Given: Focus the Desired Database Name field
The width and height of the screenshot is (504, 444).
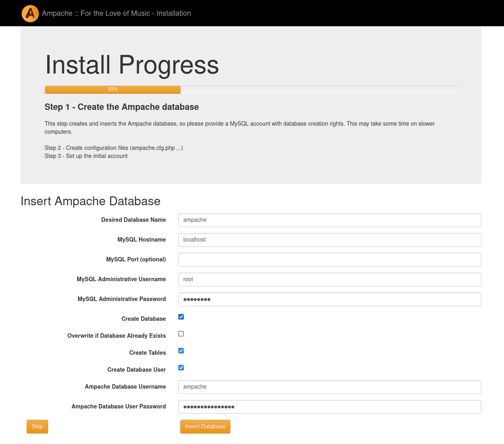Looking at the screenshot, I should coord(330,220).
